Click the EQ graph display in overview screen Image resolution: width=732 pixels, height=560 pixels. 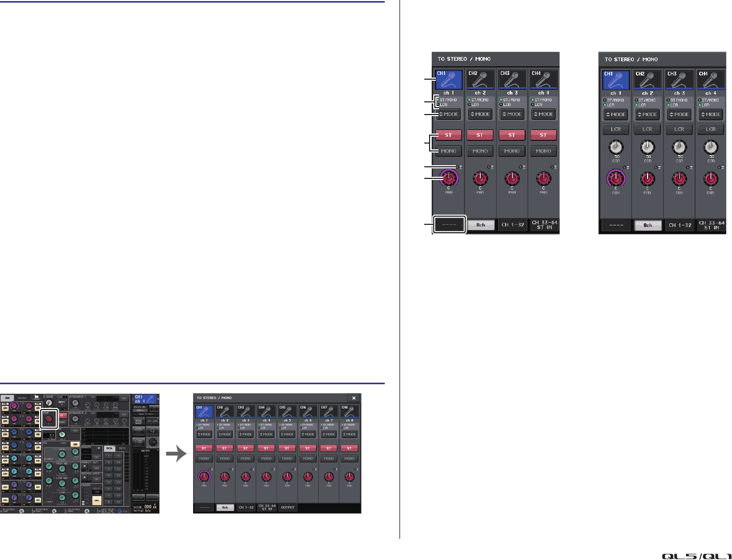(x=106, y=435)
